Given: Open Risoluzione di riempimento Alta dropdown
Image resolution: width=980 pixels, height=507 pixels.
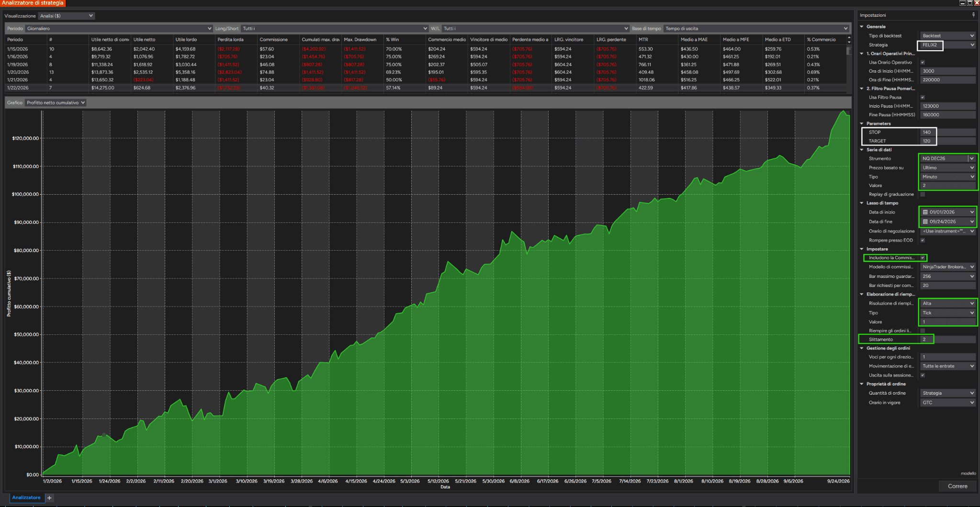Looking at the screenshot, I should pyautogui.click(x=948, y=303).
